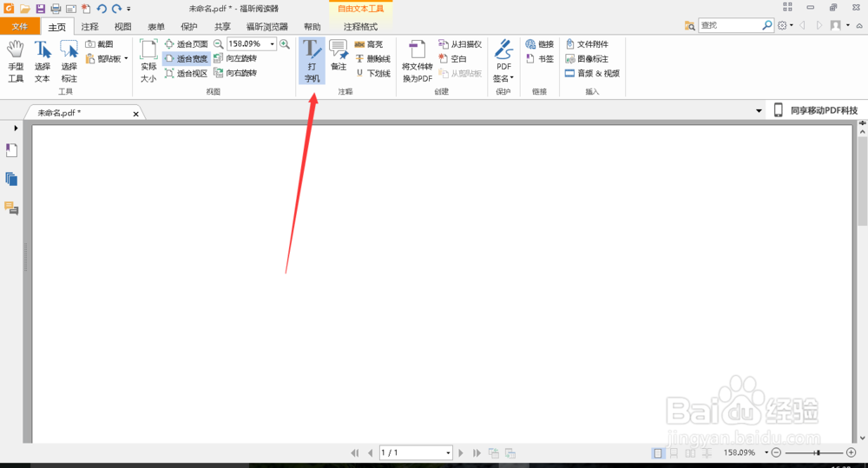Open the Help (帮助) tab

click(x=312, y=27)
